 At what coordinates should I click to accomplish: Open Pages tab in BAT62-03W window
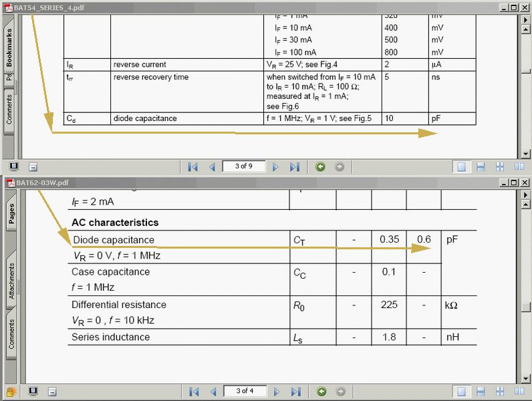tap(11, 213)
